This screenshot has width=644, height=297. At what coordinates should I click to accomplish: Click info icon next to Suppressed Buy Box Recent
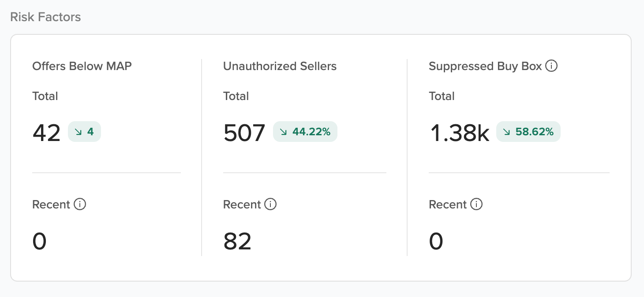(476, 204)
